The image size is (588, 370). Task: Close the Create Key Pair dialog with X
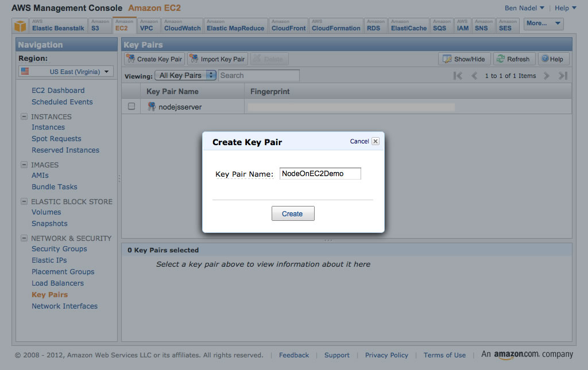click(376, 141)
